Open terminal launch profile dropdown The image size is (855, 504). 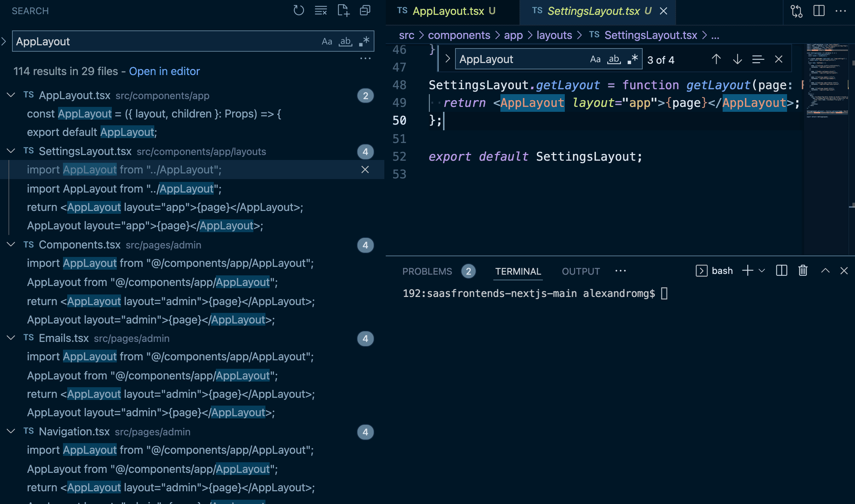[762, 271]
